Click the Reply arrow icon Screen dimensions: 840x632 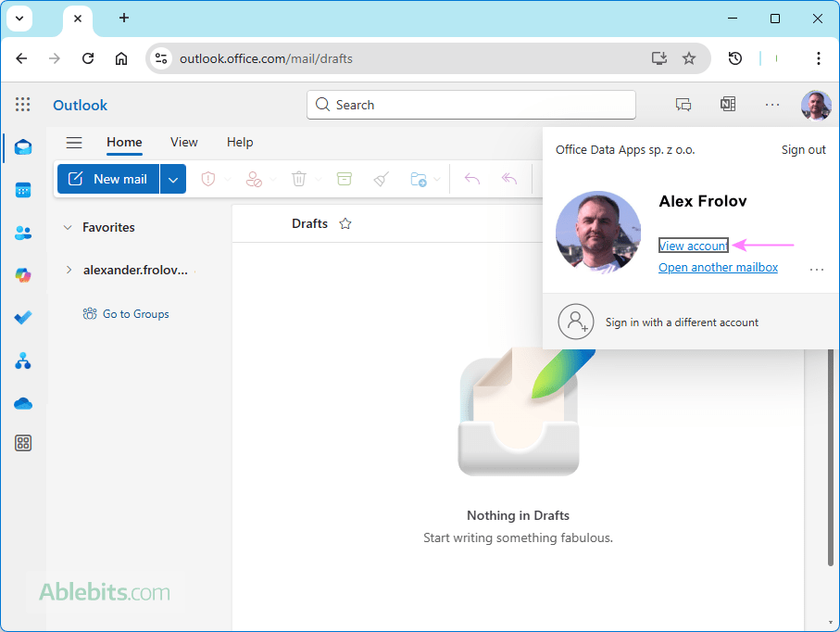472,179
